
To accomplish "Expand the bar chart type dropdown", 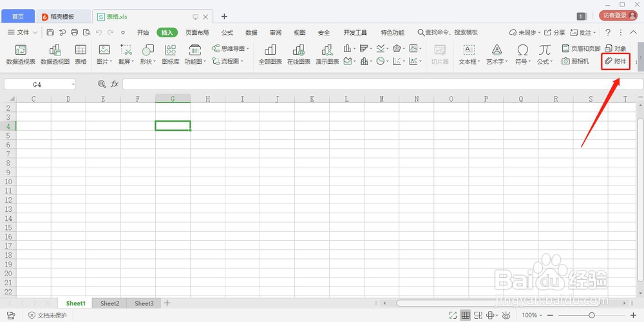I will [x=371, y=48].
